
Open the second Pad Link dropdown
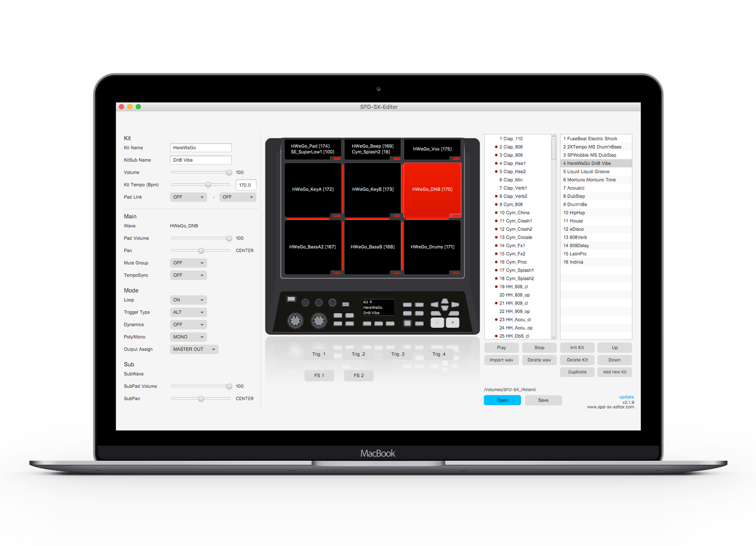238,197
